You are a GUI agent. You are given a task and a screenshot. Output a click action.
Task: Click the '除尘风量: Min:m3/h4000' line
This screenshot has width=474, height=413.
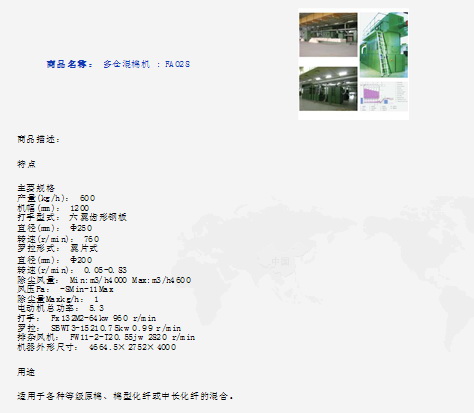tap(104, 280)
